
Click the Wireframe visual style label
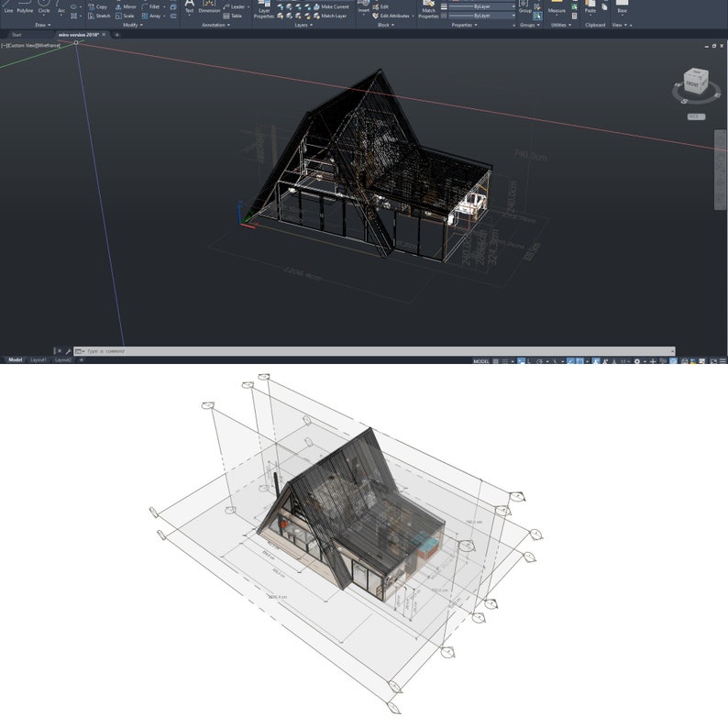(48, 46)
